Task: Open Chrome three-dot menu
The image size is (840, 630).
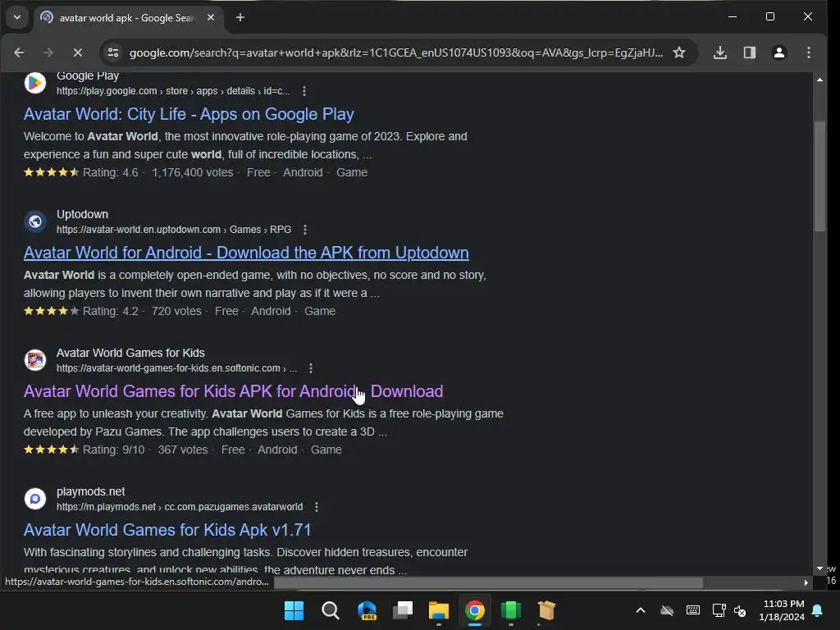Action: 809,52
